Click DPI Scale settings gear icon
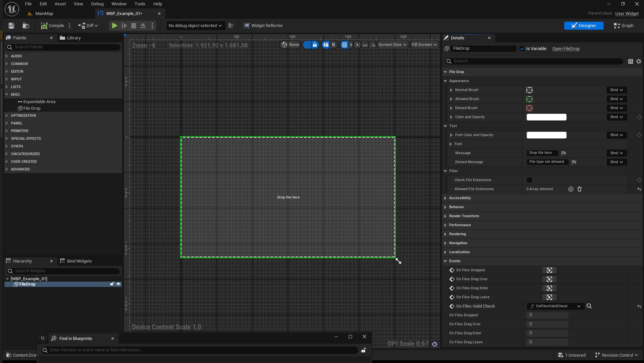The image size is (644, 363). click(x=435, y=344)
